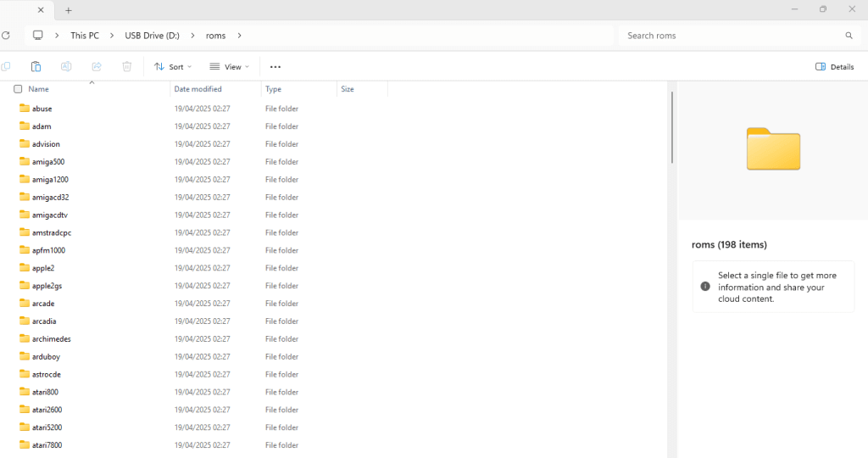Expand the chevron after roms in the address bar
The width and height of the screenshot is (868, 458).
(240, 36)
